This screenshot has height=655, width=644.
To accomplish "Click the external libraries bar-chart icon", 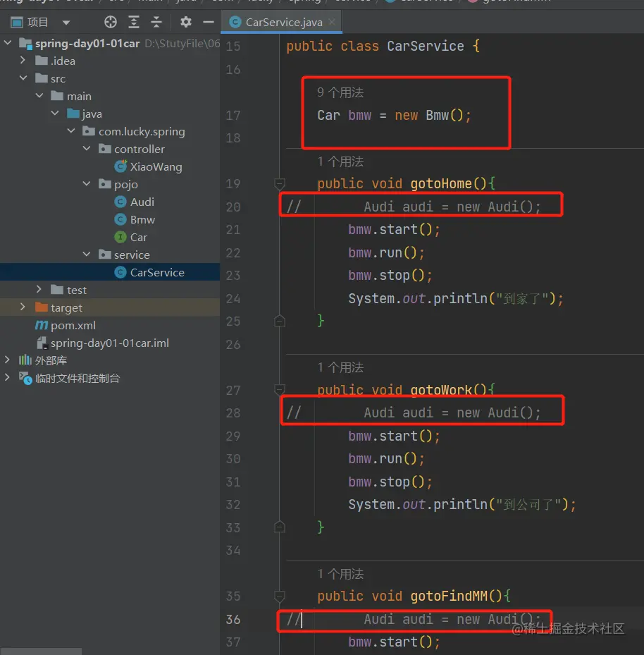I will tap(25, 360).
